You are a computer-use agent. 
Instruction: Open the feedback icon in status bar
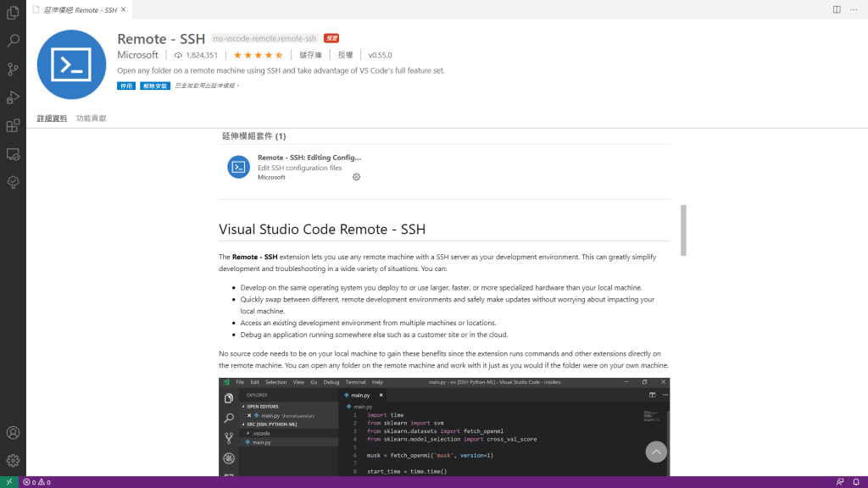840,482
